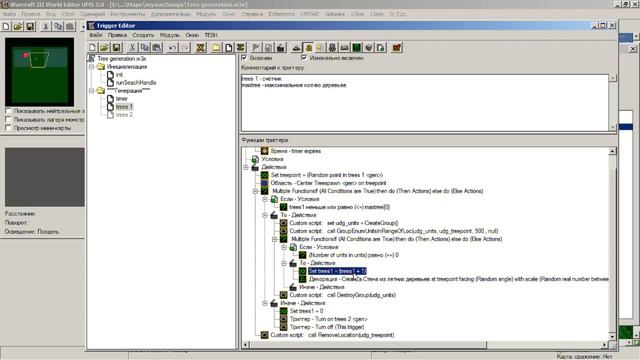Click New Event flag icon

[x=256, y=48]
